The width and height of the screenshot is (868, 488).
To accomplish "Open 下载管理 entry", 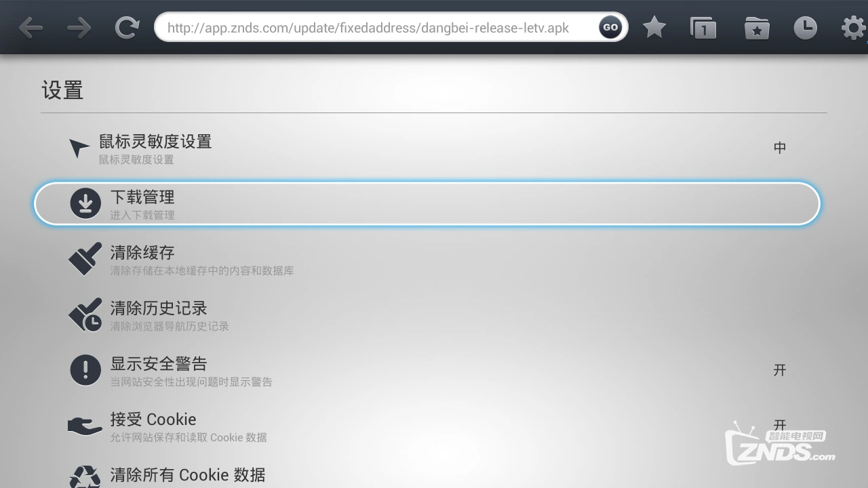I will 427,203.
